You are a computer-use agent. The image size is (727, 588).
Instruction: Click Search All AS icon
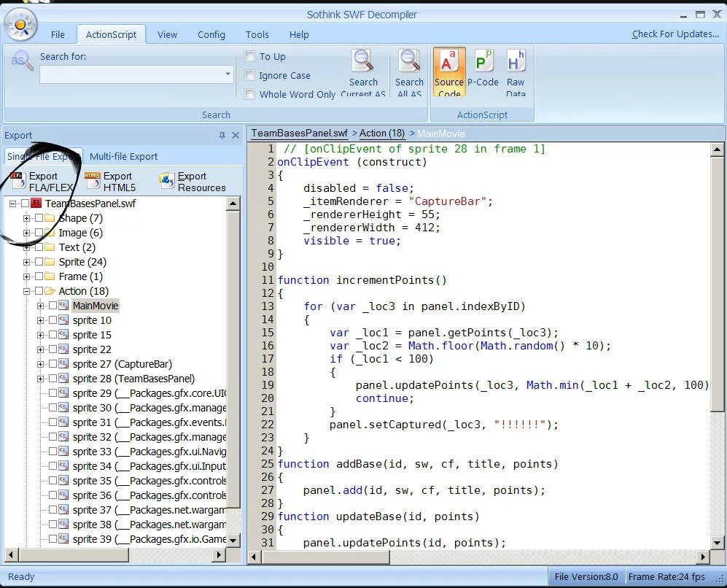409,61
